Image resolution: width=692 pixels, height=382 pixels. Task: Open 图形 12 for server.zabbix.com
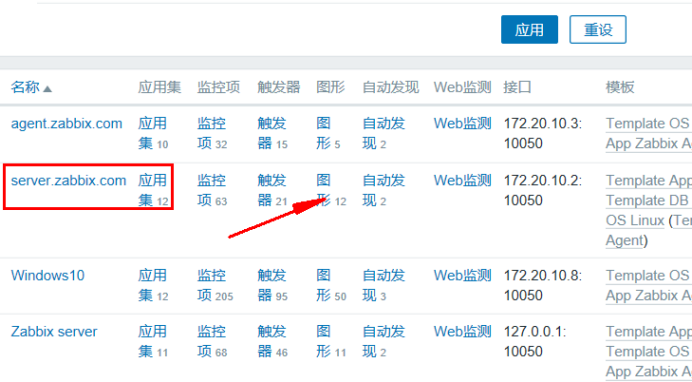point(331,190)
